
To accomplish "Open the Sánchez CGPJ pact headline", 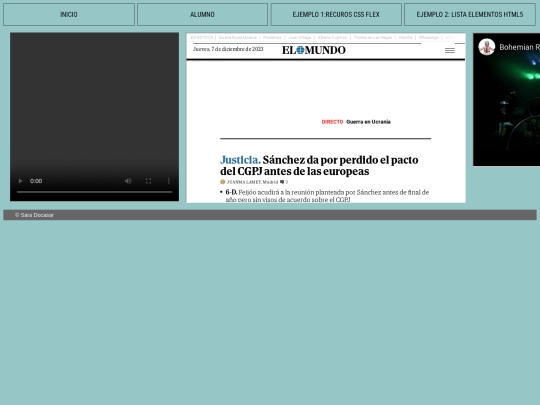I will 319,165.
